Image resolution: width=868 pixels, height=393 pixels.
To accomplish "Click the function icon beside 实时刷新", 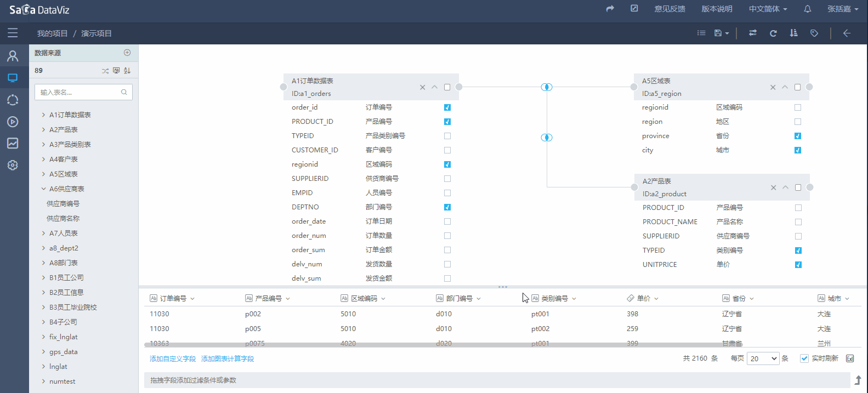I will (x=850, y=358).
